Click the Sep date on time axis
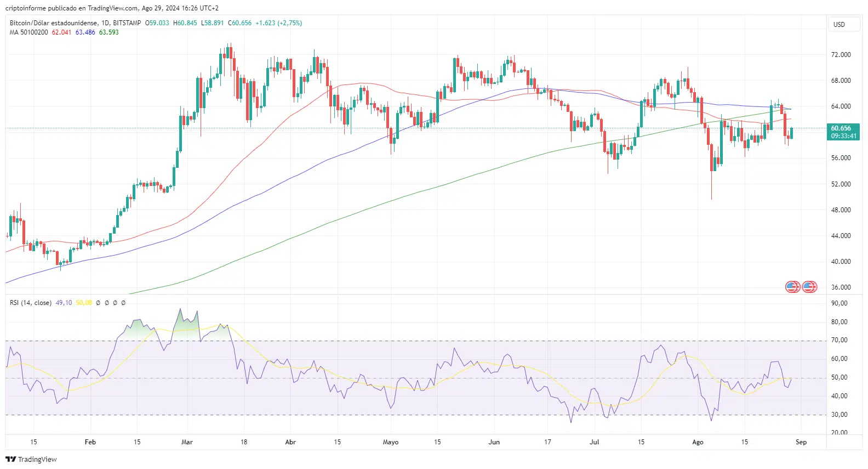 (x=801, y=442)
